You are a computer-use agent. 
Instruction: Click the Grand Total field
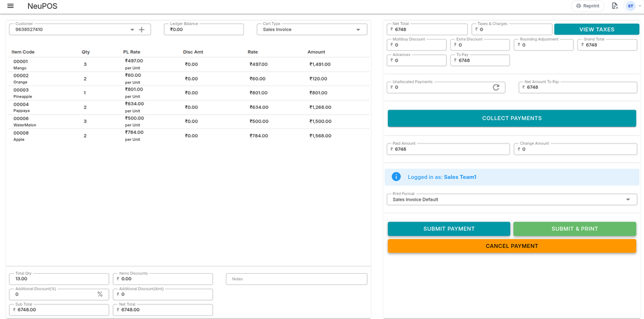click(x=608, y=45)
